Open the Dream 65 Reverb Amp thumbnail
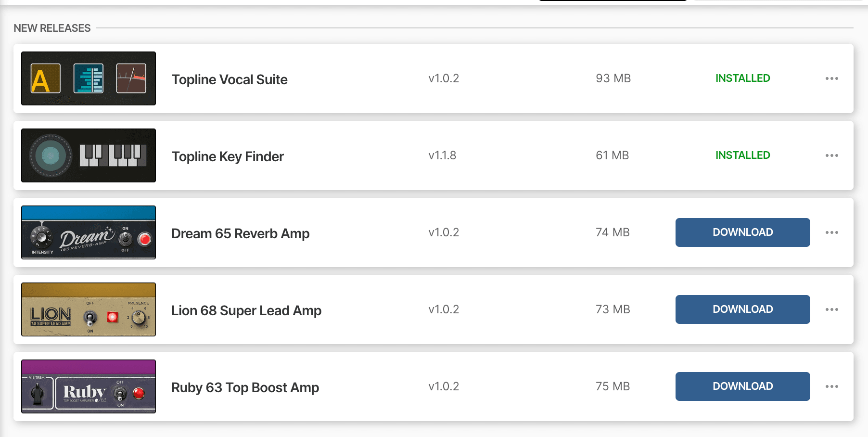The image size is (868, 437). pyautogui.click(x=89, y=232)
